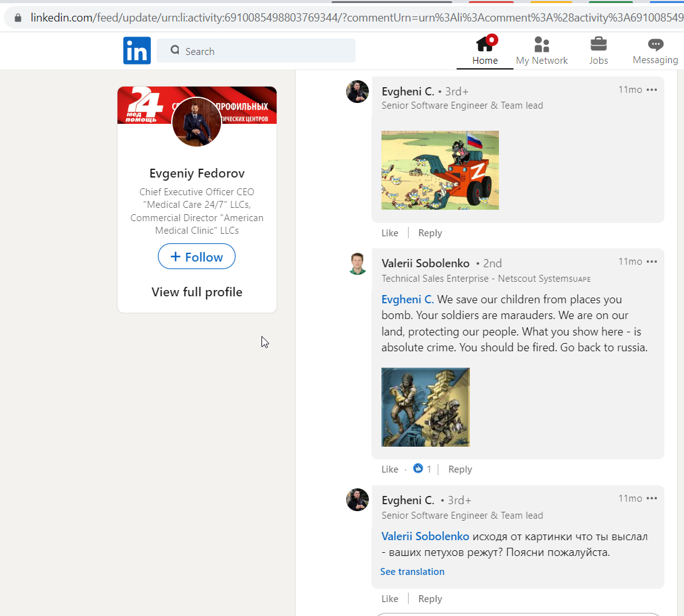Open the Jobs tab

point(599,51)
